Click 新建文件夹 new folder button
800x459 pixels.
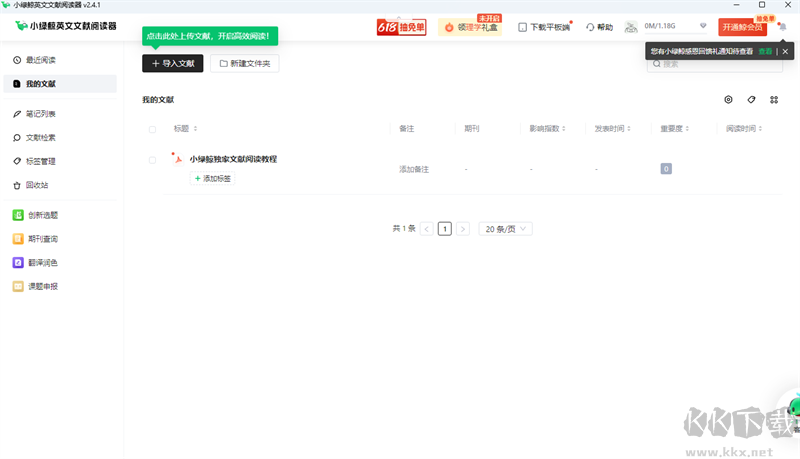point(245,63)
